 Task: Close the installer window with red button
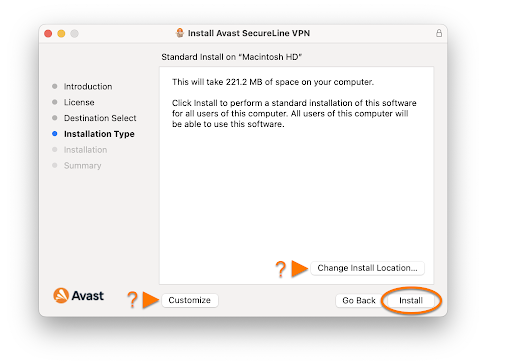48,33
